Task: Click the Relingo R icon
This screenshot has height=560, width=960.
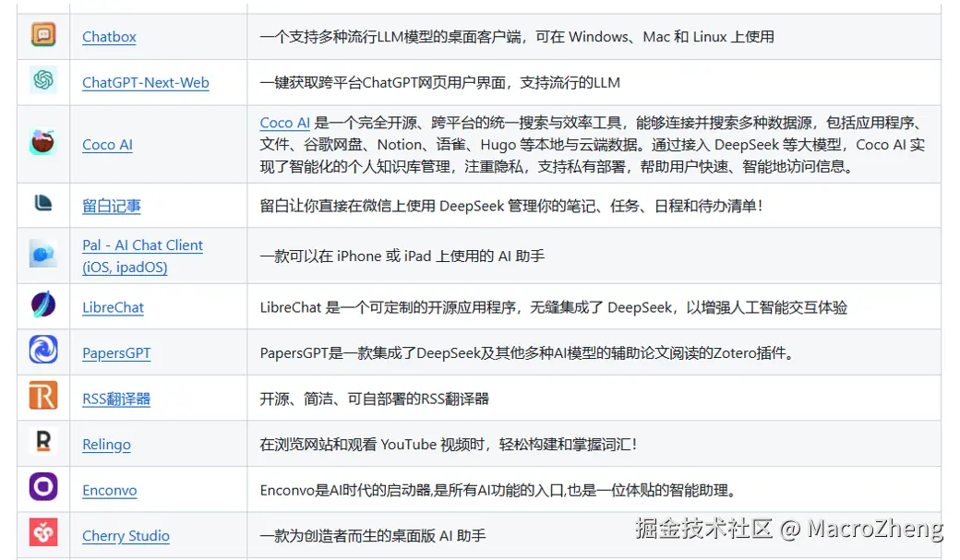Action: [43, 441]
